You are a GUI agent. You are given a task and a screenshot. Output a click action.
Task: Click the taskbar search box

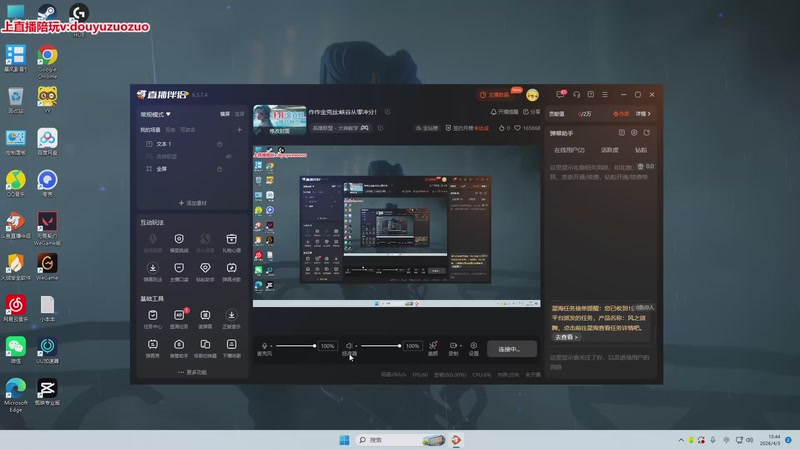coord(401,440)
